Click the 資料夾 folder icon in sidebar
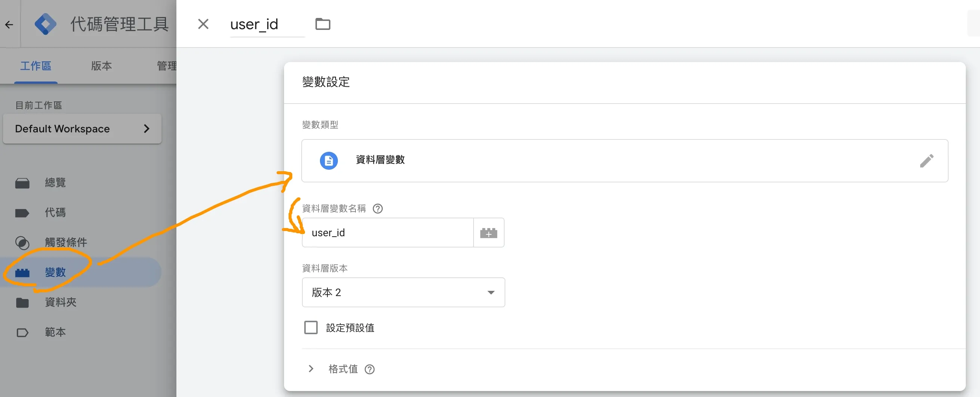Screen dimensions: 980x397 [22, 302]
